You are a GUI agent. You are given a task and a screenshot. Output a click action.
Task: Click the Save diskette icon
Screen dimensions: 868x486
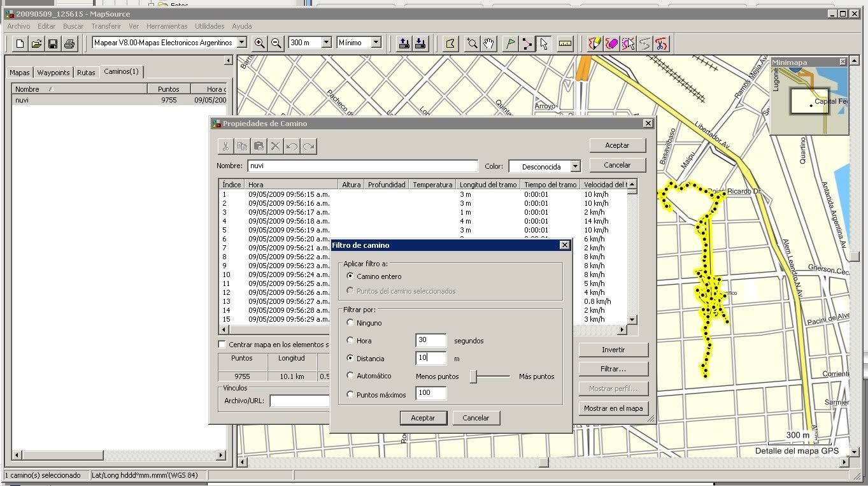[53, 43]
